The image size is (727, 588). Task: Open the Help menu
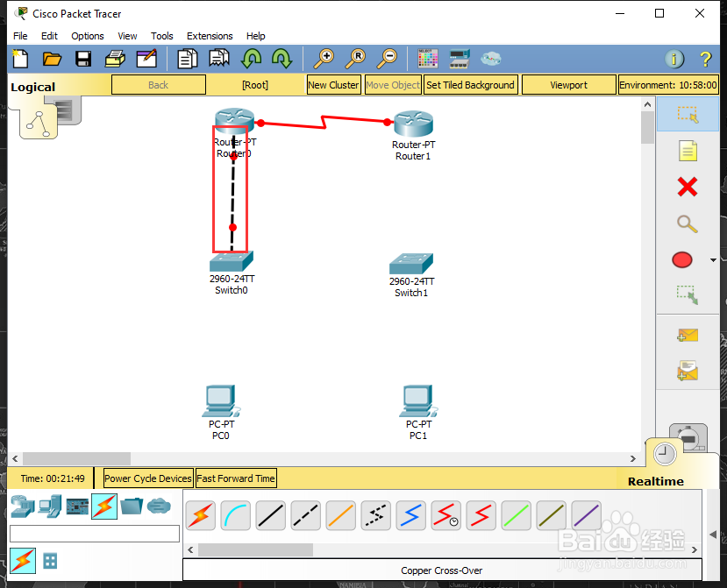click(x=255, y=36)
